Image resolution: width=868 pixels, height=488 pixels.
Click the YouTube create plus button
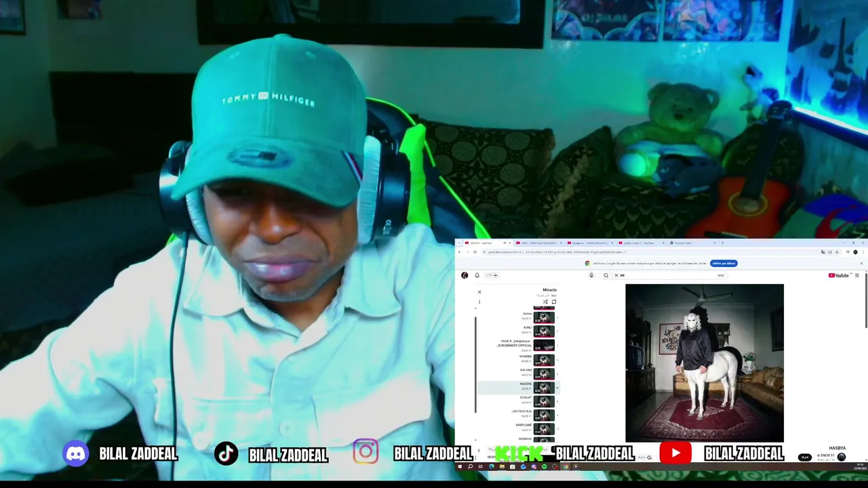pyautogui.click(x=492, y=275)
